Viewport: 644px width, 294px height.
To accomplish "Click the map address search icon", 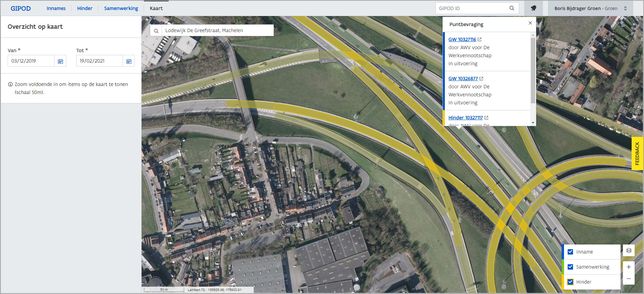I will pyautogui.click(x=156, y=31).
